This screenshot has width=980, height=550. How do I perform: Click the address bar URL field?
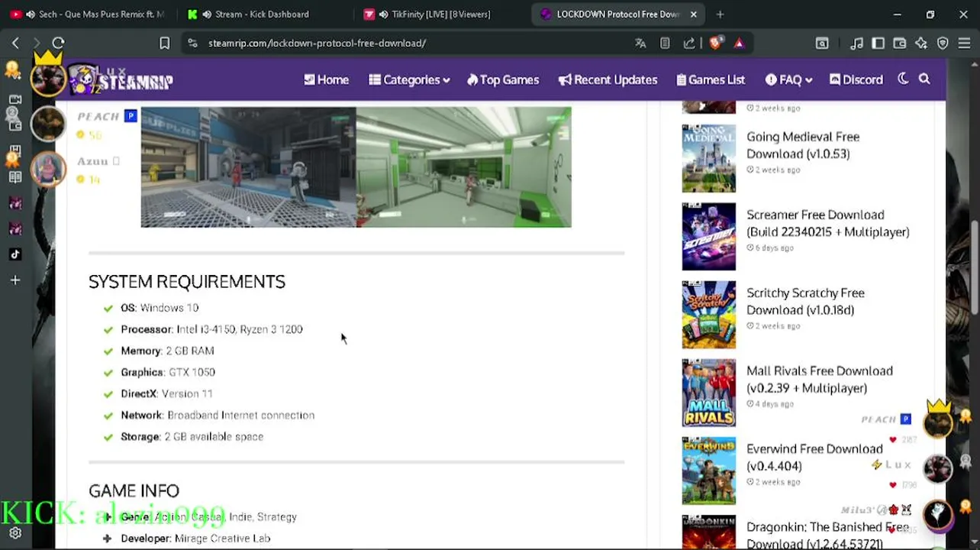[x=412, y=44]
